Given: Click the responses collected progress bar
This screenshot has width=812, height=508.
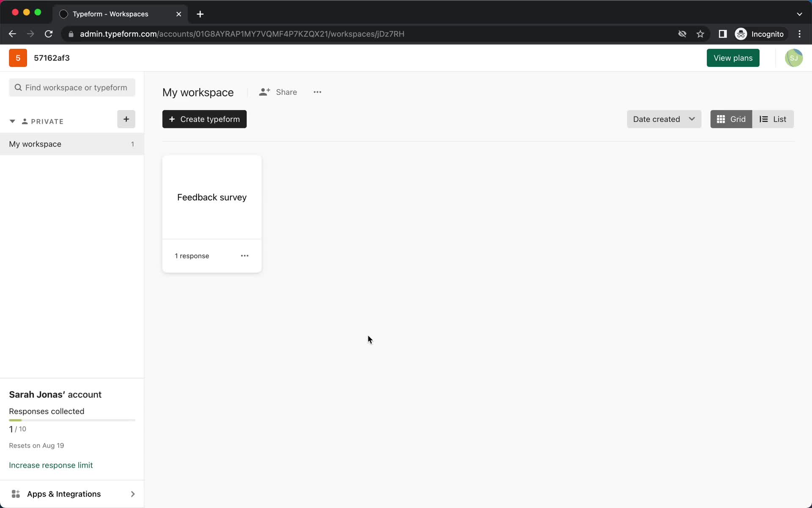Looking at the screenshot, I should click(x=71, y=421).
